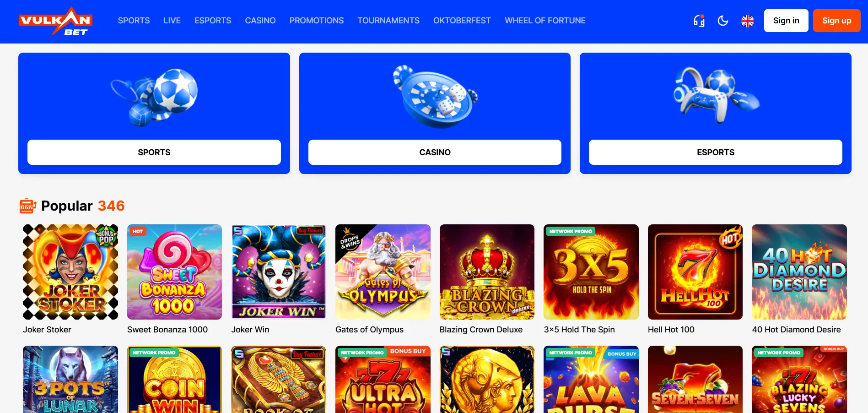Viewport: 868px width, 413px height.
Task: Click the orange Sign up button
Action: point(836,21)
